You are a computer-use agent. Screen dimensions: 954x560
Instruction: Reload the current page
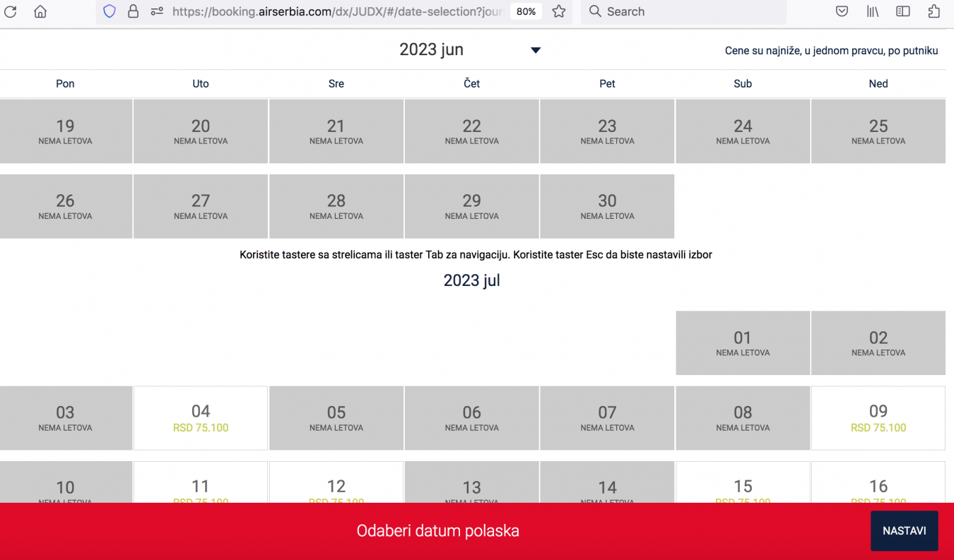[x=11, y=11]
